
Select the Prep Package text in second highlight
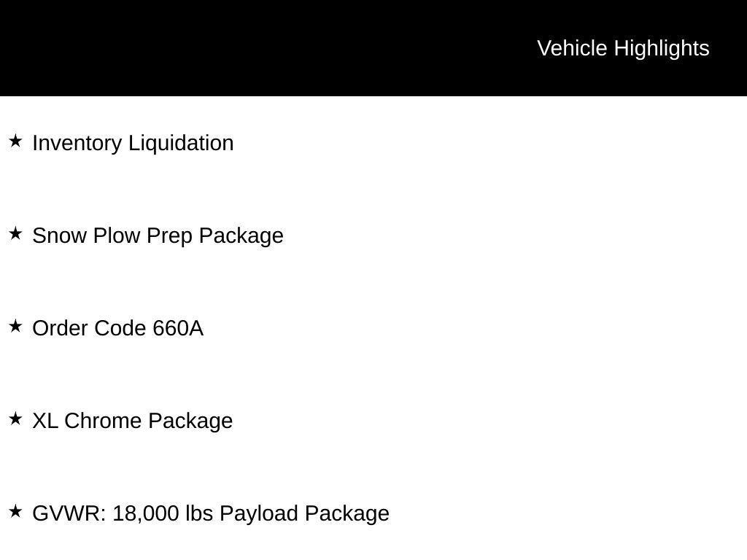pyautogui.click(x=215, y=236)
